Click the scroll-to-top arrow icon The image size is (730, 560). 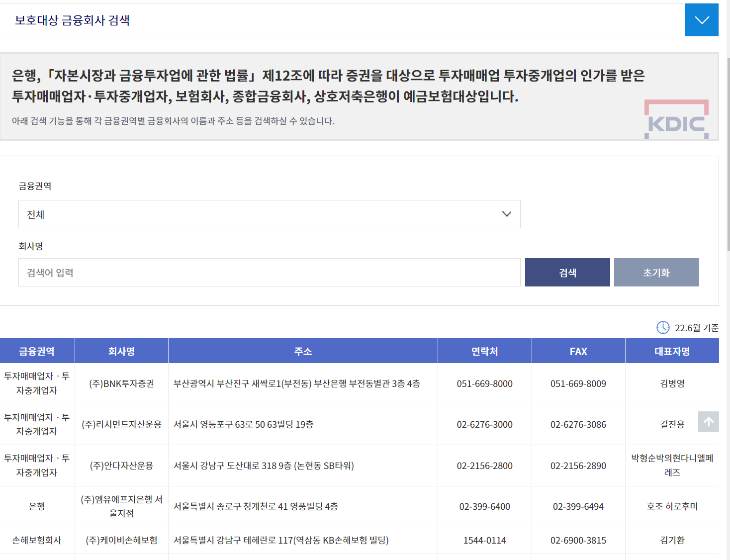tap(709, 422)
